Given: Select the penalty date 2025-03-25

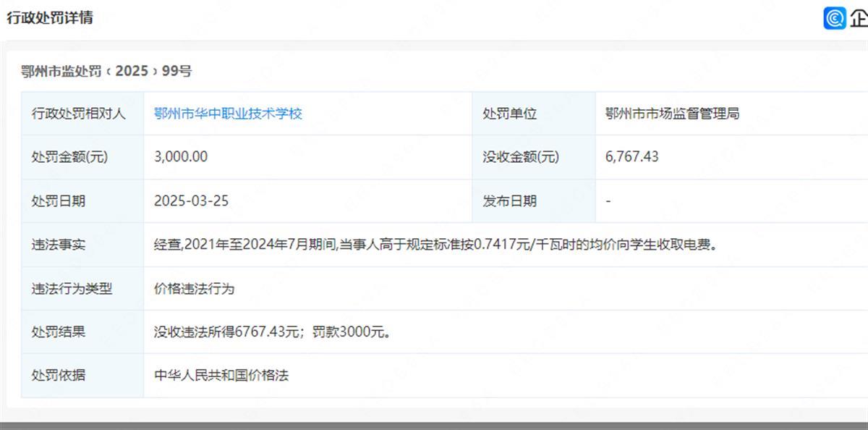Looking at the screenshot, I should pyautogui.click(x=191, y=201).
